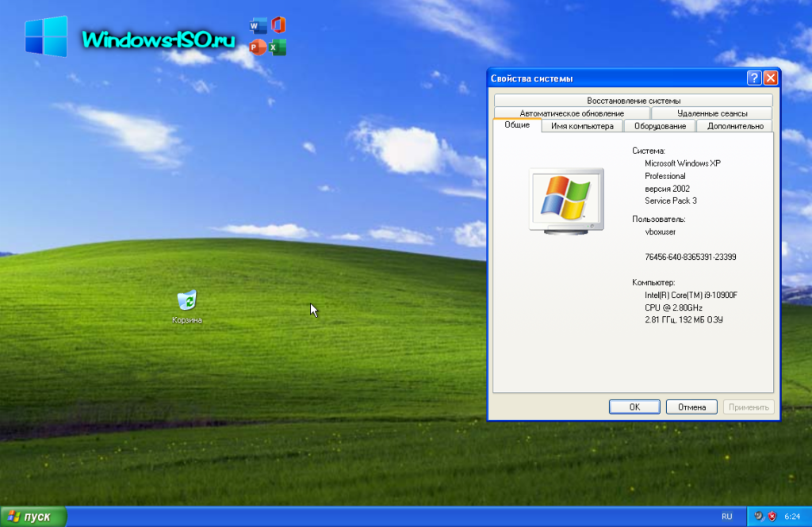This screenshot has width=812, height=527.
Task: Click product ID 76456-640-8365391-23399
Action: click(691, 257)
